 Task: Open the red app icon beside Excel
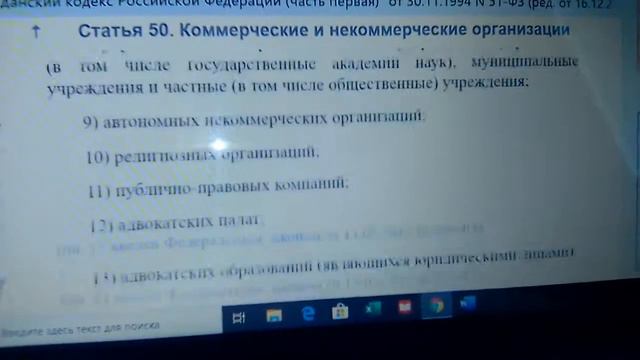405,307
